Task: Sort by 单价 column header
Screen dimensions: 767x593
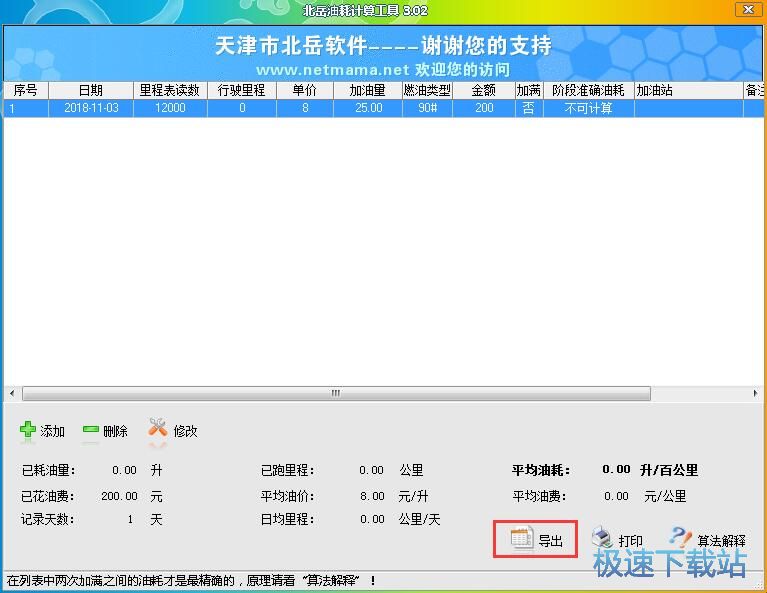Action: tap(305, 90)
